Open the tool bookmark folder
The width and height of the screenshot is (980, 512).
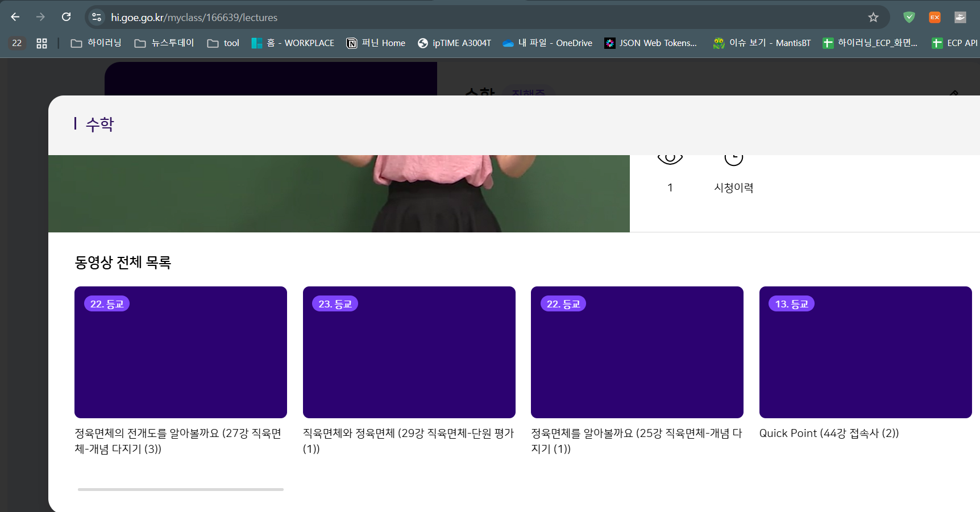(223, 43)
